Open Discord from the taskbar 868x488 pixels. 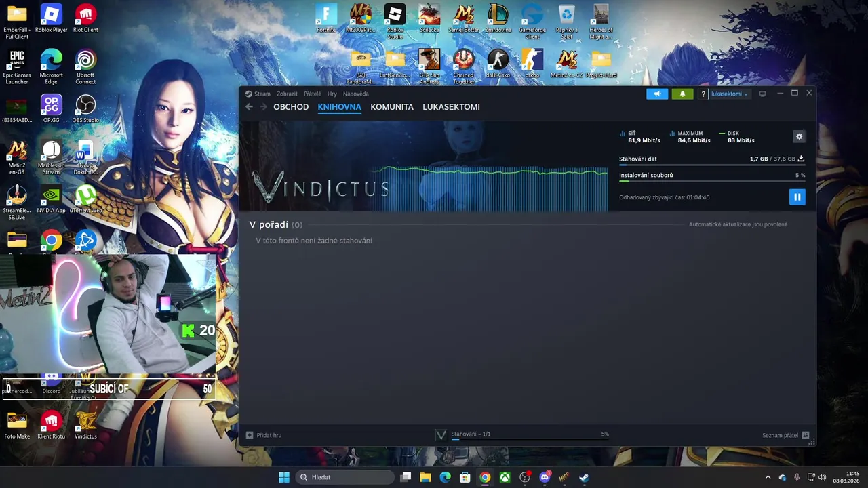pyautogui.click(x=545, y=477)
